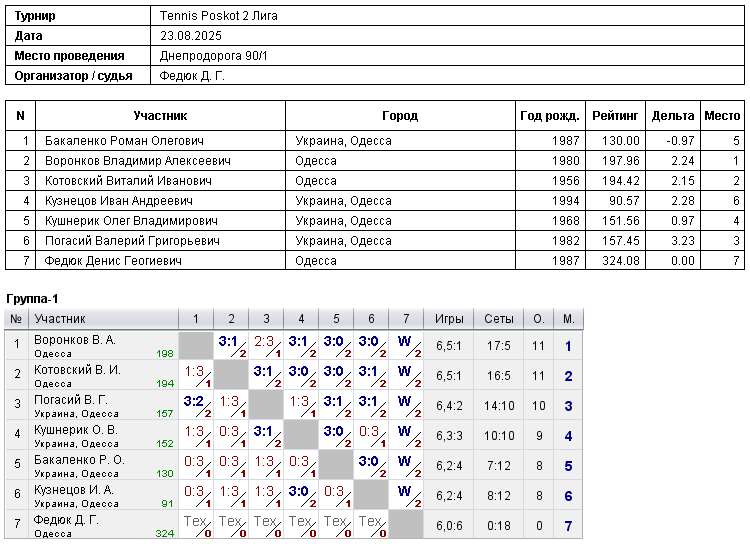Click the Место column header

pyautogui.click(x=722, y=116)
